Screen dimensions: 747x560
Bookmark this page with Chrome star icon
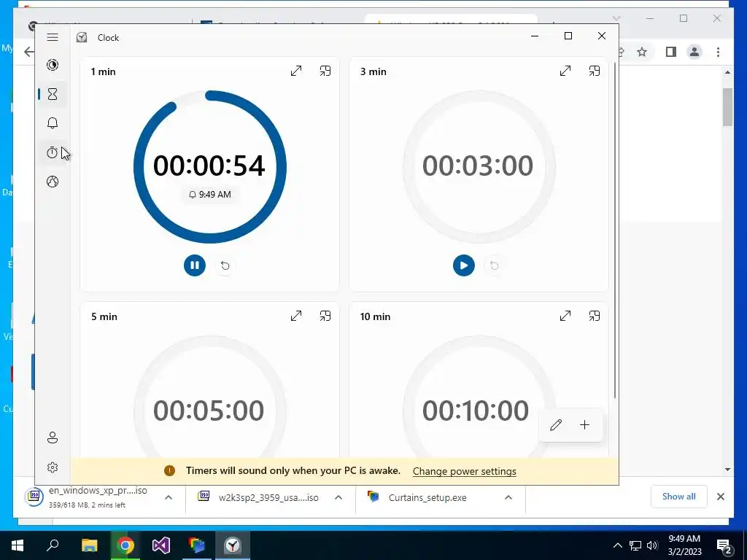642,52
